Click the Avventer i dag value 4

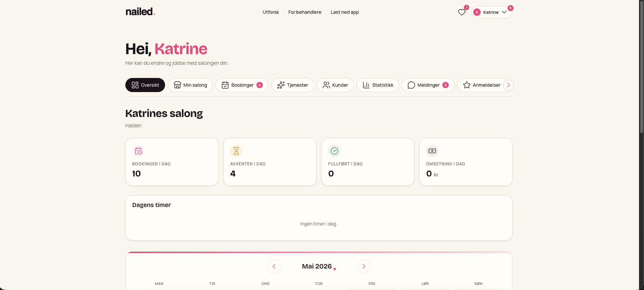pyautogui.click(x=233, y=174)
